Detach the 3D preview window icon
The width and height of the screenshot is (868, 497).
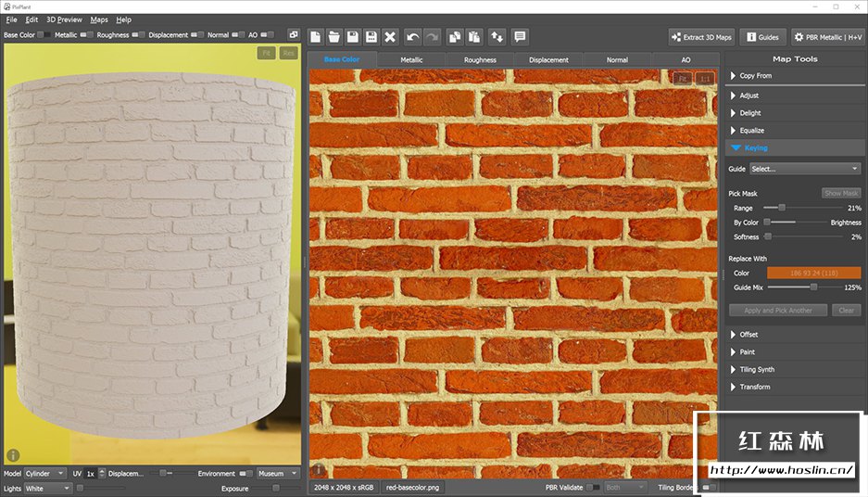294,34
